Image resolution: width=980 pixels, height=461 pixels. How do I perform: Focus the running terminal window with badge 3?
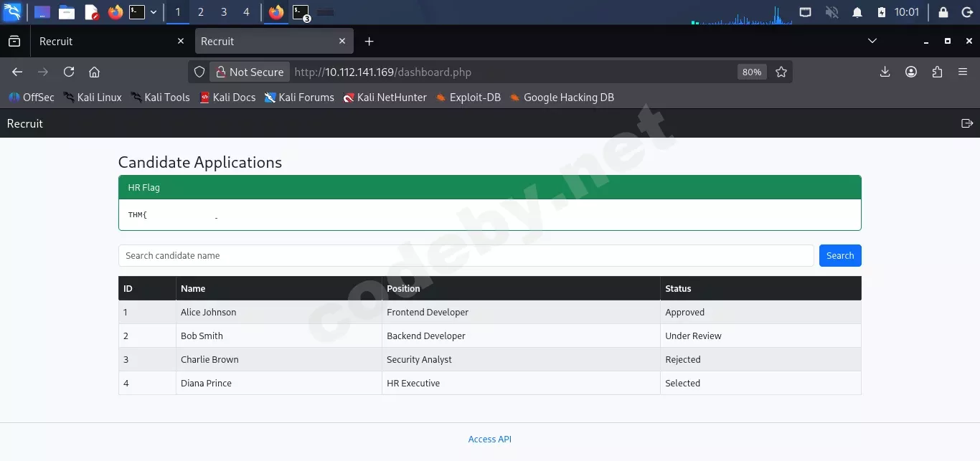[301, 12]
